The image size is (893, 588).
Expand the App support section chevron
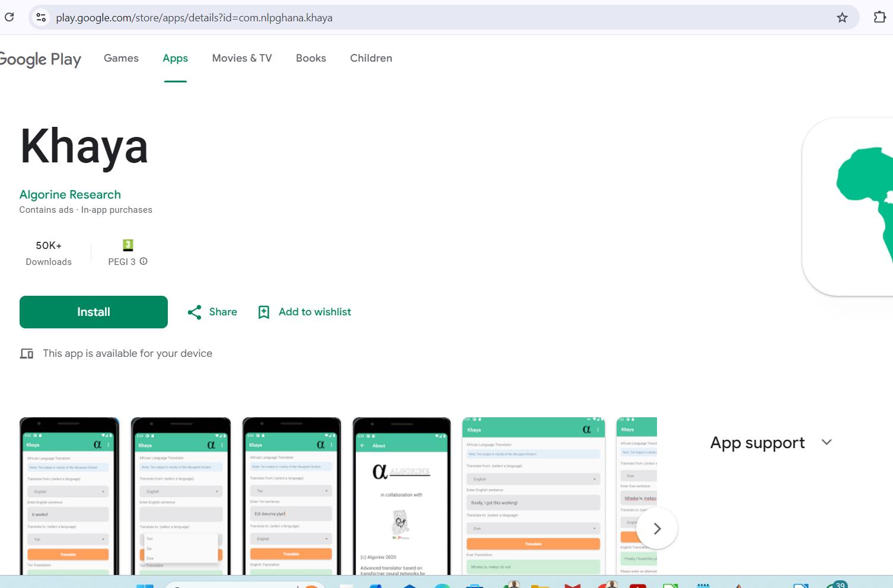pos(827,442)
